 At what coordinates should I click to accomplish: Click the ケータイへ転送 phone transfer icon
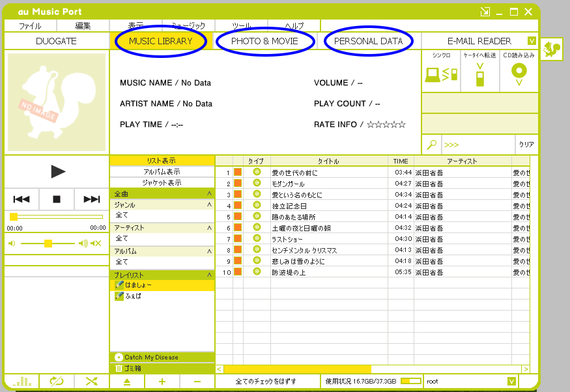tap(480, 75)
